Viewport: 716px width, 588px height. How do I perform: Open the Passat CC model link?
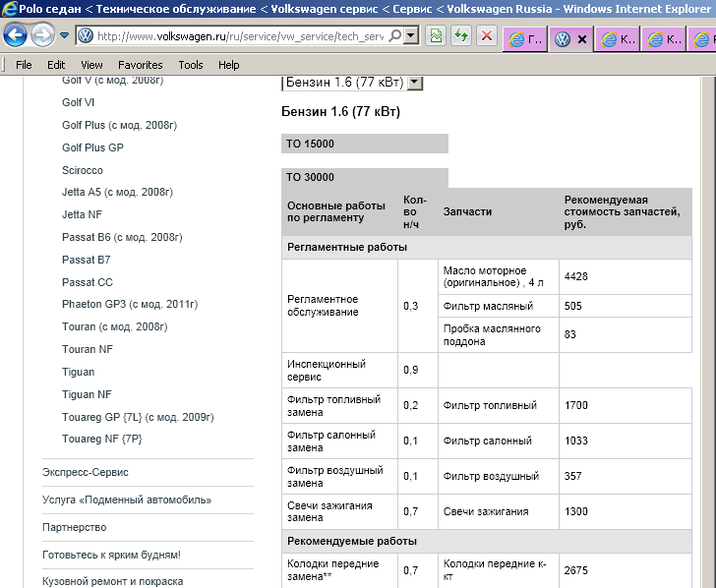87,282
